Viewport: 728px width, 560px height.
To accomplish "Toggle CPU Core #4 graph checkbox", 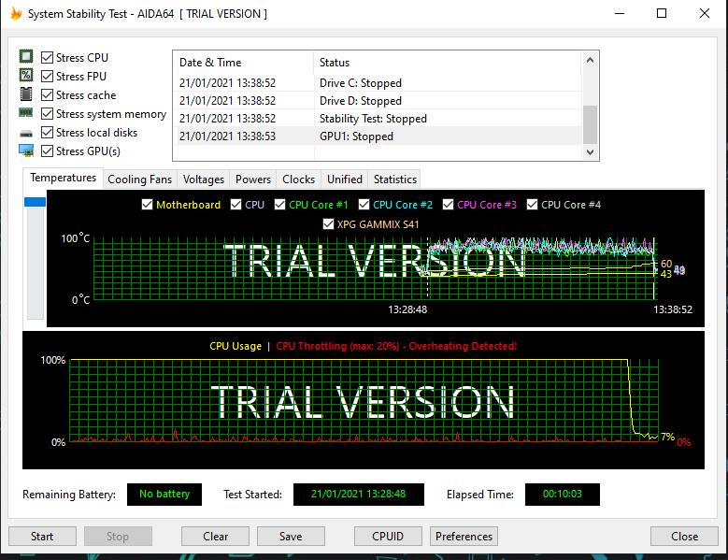I will click(x=532, y=205).
